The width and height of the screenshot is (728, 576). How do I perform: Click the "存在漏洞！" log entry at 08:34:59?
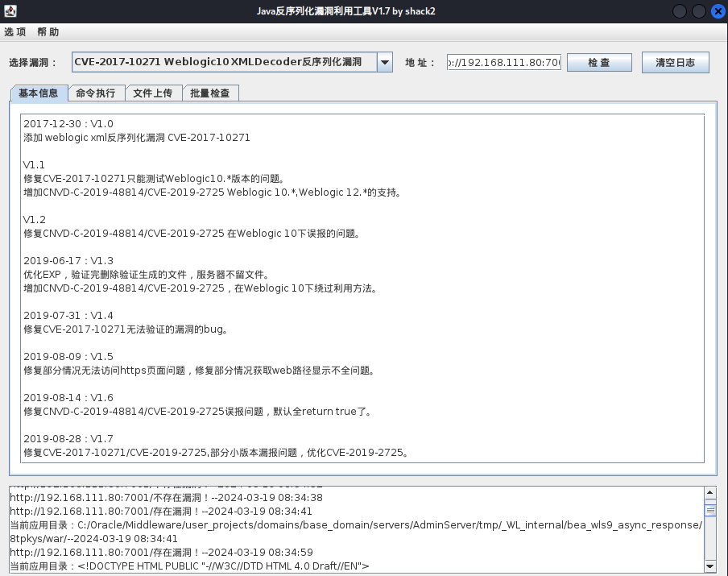[162, 553]
